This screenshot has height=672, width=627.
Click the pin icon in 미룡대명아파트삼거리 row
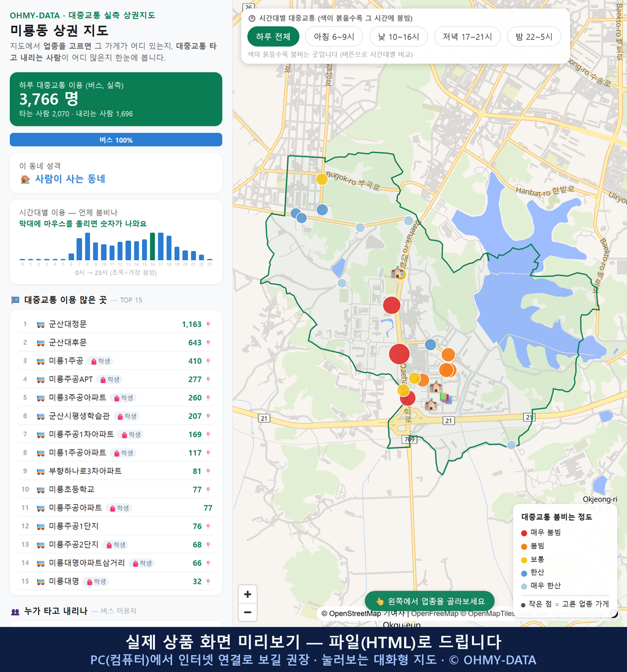[x=208, y=563]
